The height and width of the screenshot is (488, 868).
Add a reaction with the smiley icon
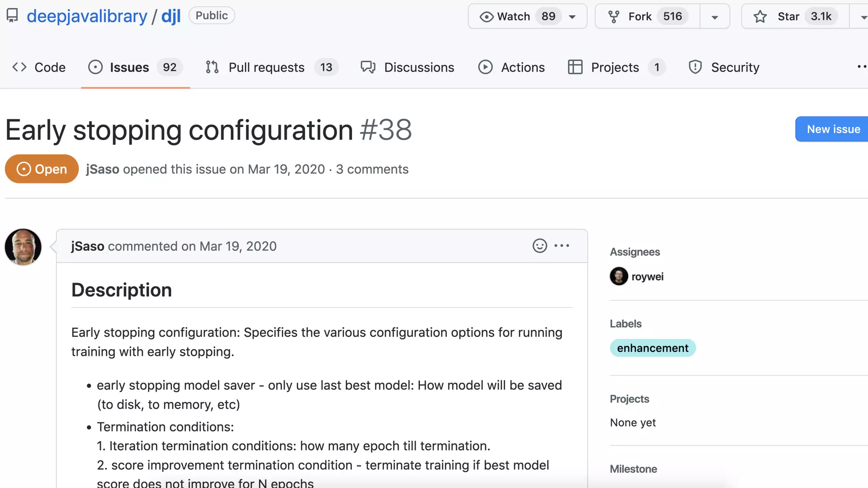[540, 246]
